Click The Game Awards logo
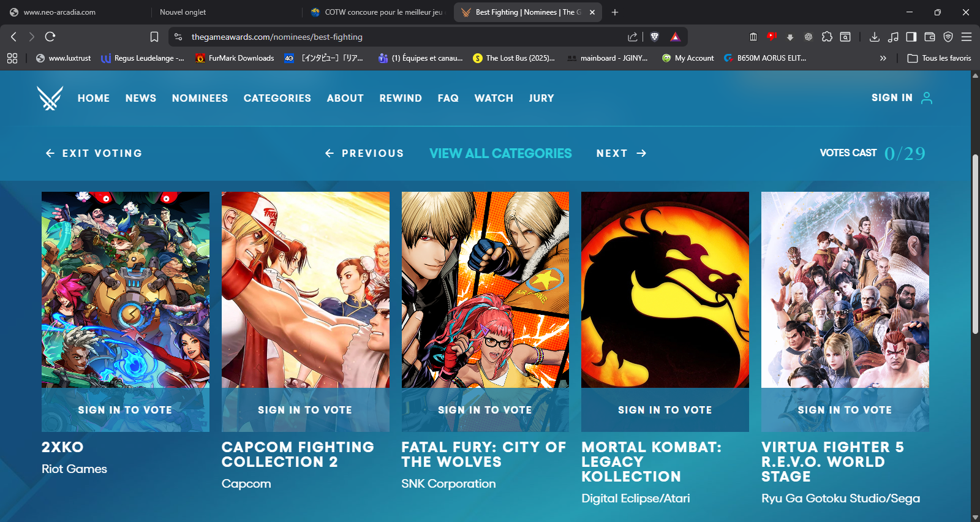The image size is (980, 522). click(x=50, y=98)
